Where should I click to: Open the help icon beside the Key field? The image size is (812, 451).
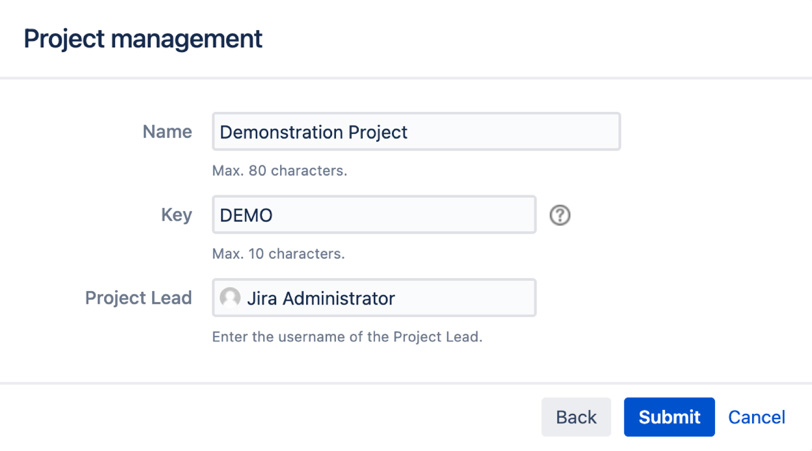[x=560, y=215]
